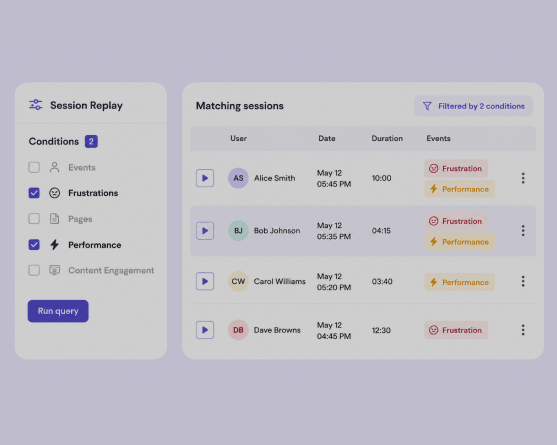Click Alice Smith's Frustration event tag
The image size is (557, 445).
pos(456,168)
